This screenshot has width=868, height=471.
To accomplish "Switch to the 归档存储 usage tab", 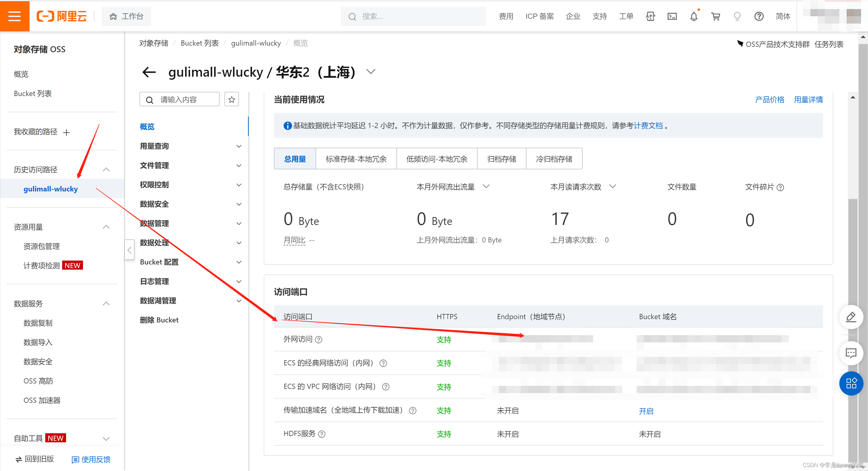I will (502, 159).
